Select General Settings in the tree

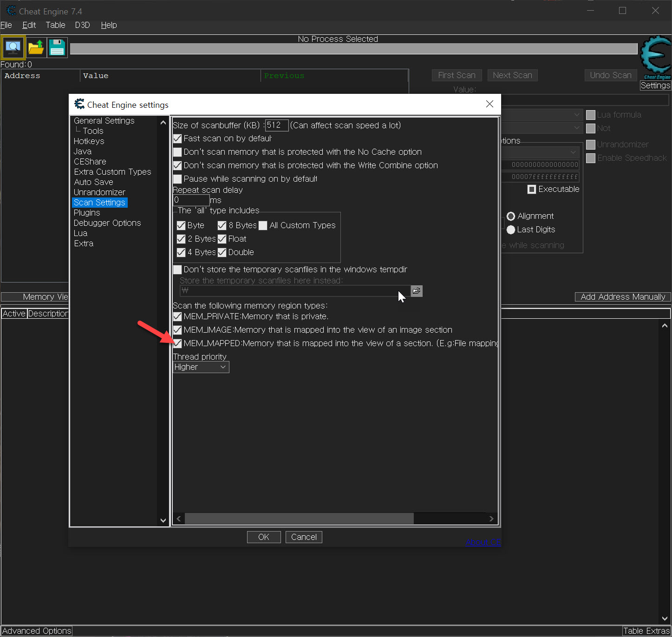point(104,121)
